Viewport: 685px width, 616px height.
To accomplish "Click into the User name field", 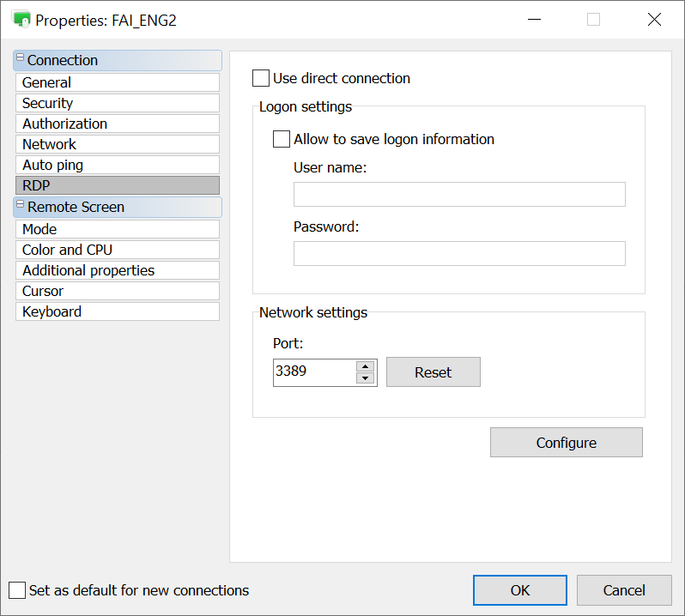I will 459,195.
